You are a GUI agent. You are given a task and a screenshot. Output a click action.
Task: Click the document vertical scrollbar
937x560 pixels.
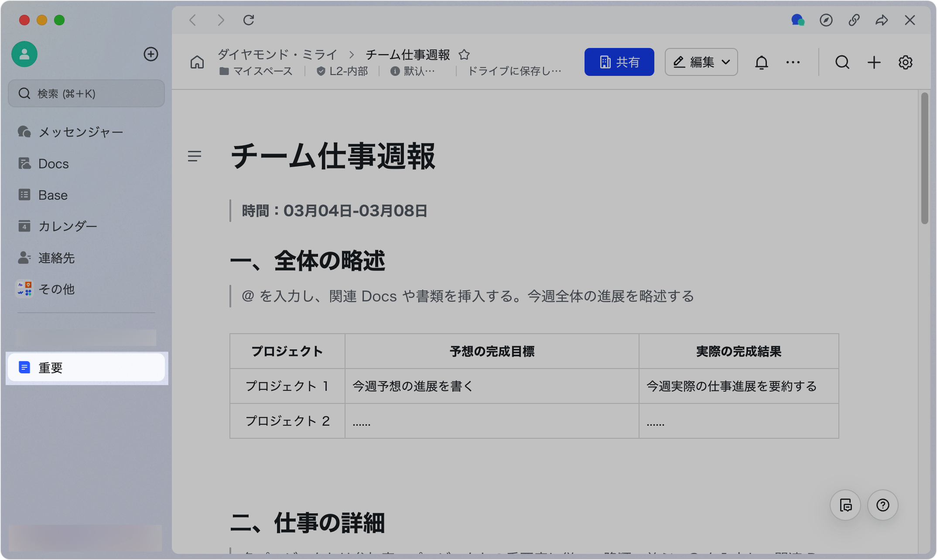[924, 159]
